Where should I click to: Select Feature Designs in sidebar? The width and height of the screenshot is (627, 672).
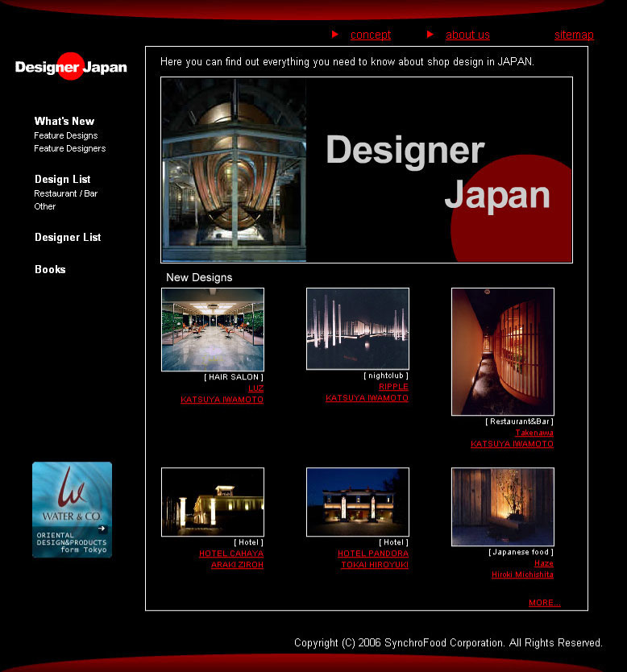point(66,135)
